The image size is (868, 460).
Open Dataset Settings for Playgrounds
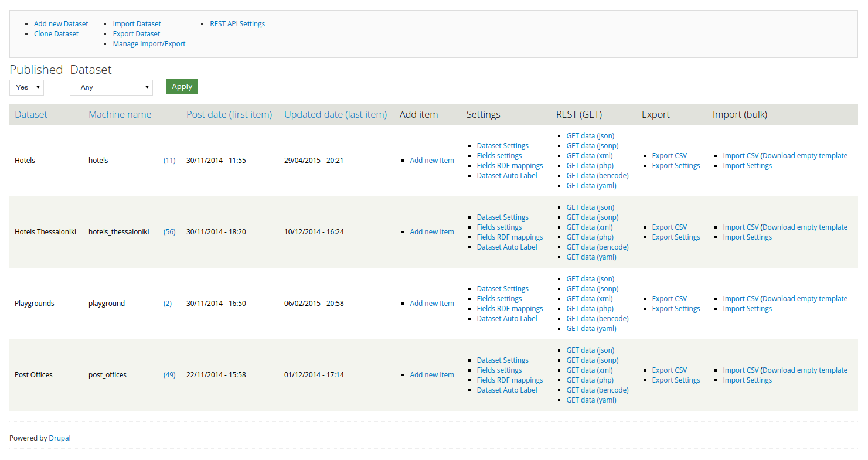502,288
